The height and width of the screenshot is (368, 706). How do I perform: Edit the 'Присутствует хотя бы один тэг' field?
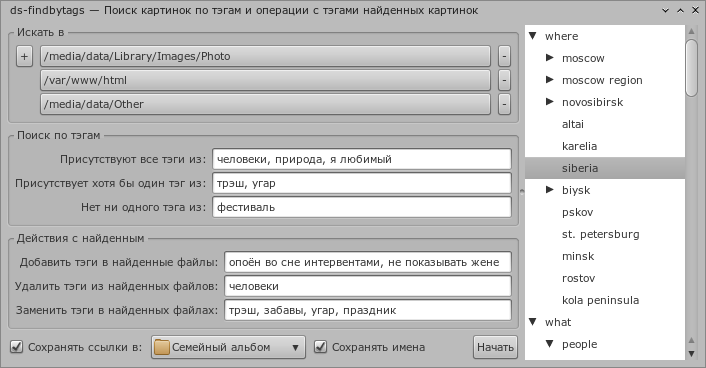[x=362, y=183]
